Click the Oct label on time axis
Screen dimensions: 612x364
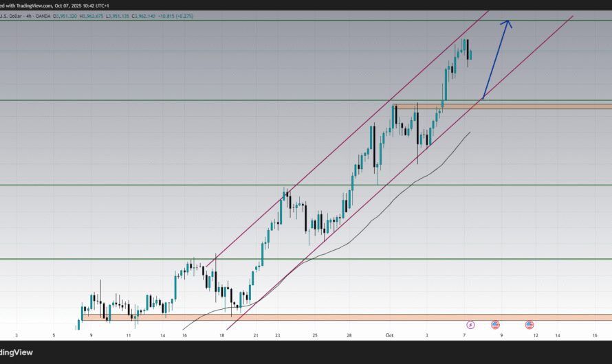pyautogui.click(x=389, y=336)
